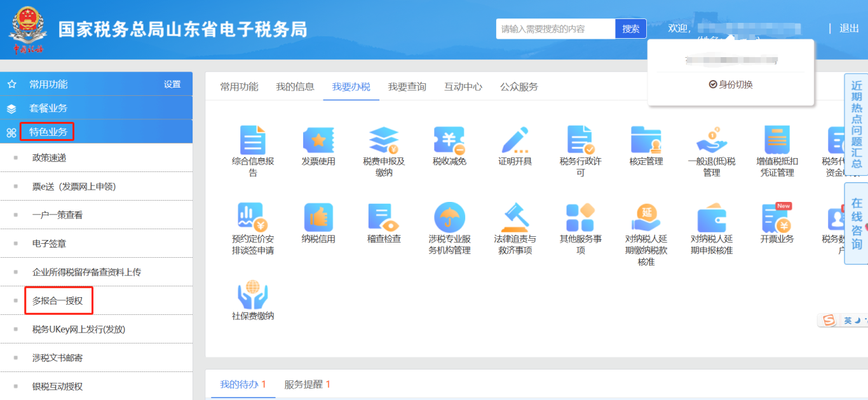Open the 预约定价安排谈签申请 icon
The height and width of the screenshot is (400, 868).
click(253, 218)
